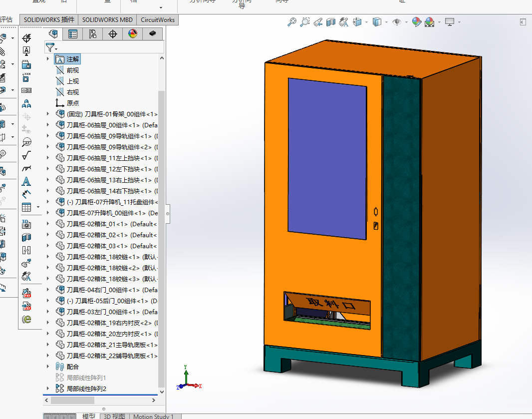The height and width of the screenshot is (419, 532).
Task: Open the DisplayManager color ball tab
Action: pos(133,33)
